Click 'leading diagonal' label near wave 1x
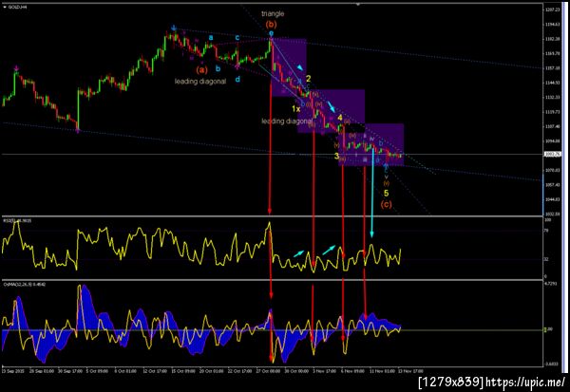Viewport: 570px width, 392px height. click(287, 121)
